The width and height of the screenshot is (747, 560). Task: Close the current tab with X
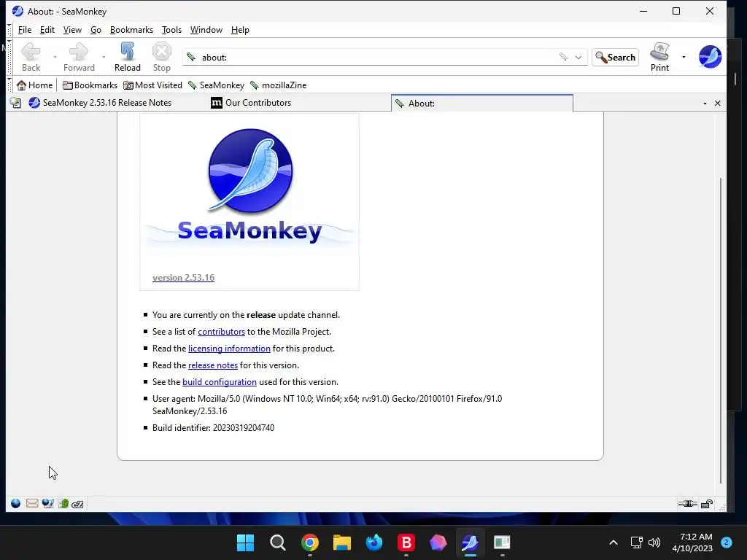click(x=718, y=104)
